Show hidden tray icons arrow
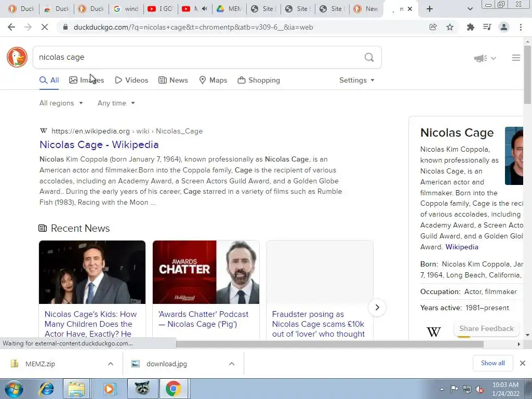This screenshot has width=532, height=399. pyautogui.click(x=442, y=389)
